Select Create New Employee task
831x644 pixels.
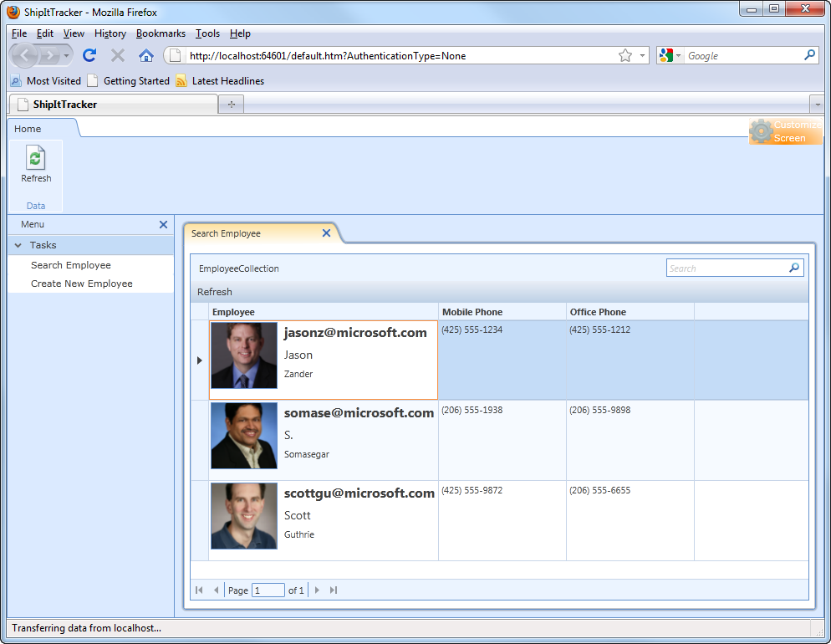pyautogui.click(x=82, y=284)
